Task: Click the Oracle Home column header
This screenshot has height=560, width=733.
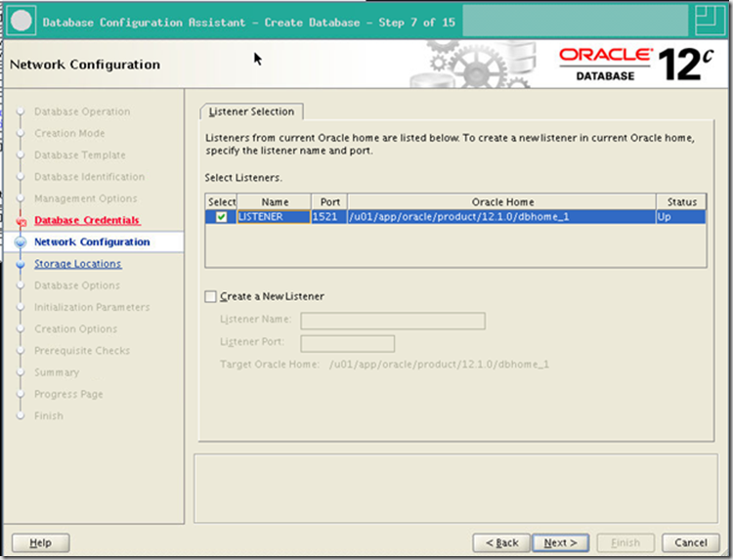Action: click(x=502, y=202)
